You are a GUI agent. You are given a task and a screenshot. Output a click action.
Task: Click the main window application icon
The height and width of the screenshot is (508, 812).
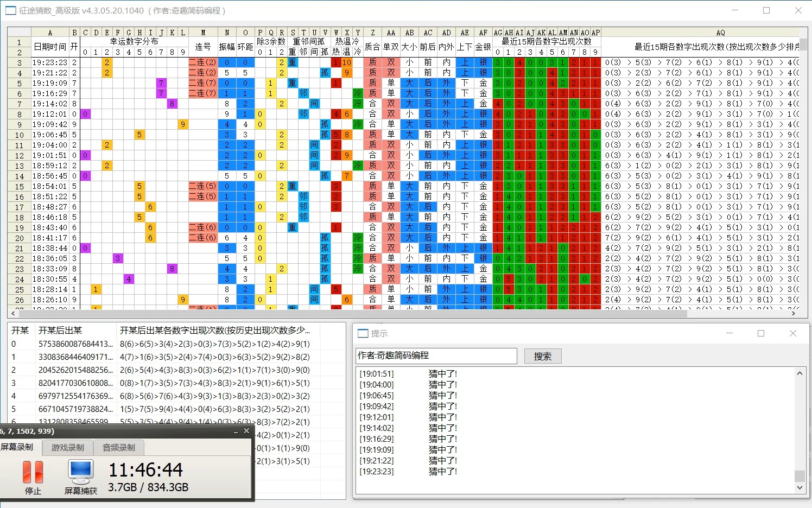tap(10, 10)
